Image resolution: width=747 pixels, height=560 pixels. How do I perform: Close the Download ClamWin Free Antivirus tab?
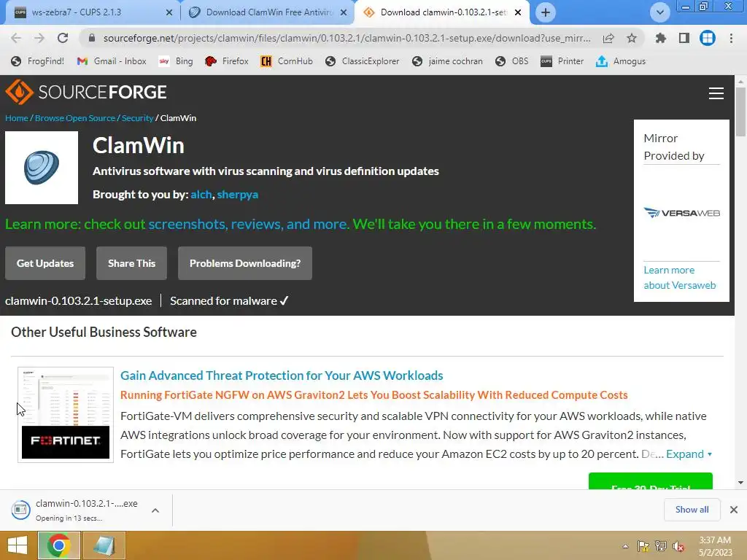pos(344,12)
